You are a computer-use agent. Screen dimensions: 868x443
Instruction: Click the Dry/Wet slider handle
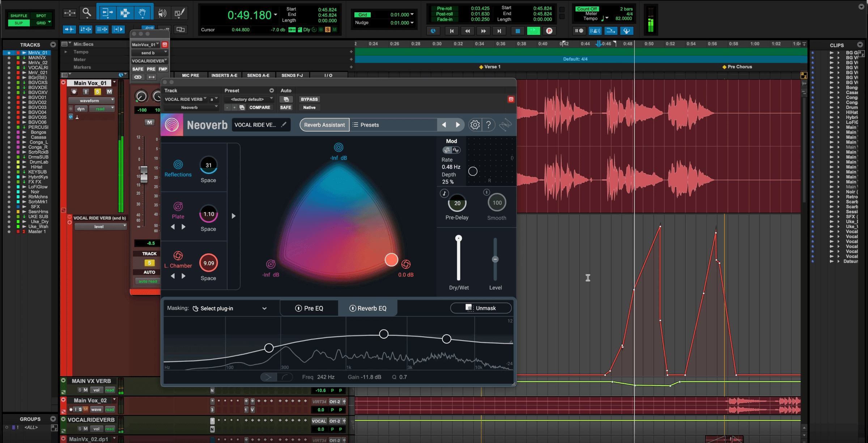(459, 238)
